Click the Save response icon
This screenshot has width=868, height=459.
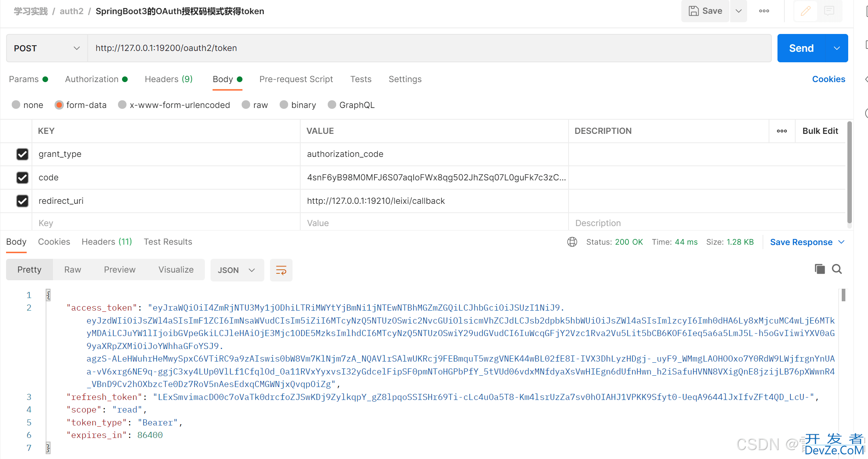800,241
